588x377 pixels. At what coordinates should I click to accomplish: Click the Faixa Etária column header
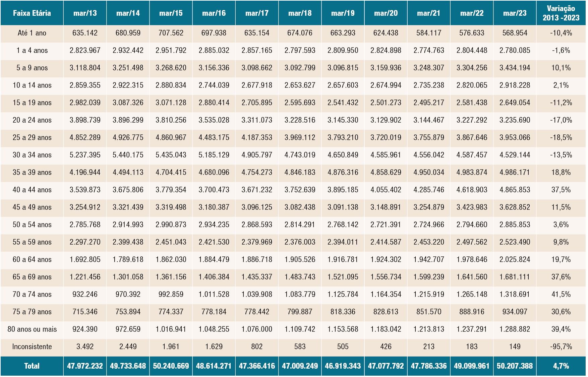[x=32, y=13]
